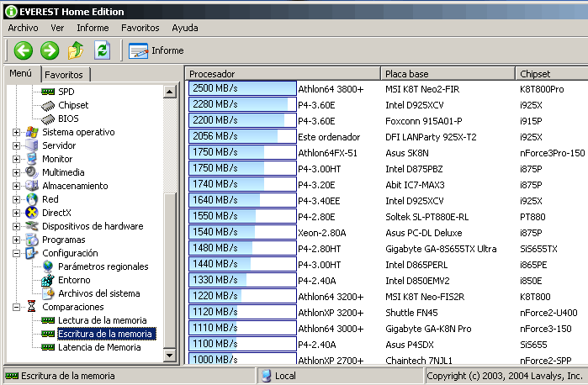Image resolution: width=588 pixels, height=385 pixels.
Task: Switch to the Favoritos tab in sidebar
Action: pos(64,75)
